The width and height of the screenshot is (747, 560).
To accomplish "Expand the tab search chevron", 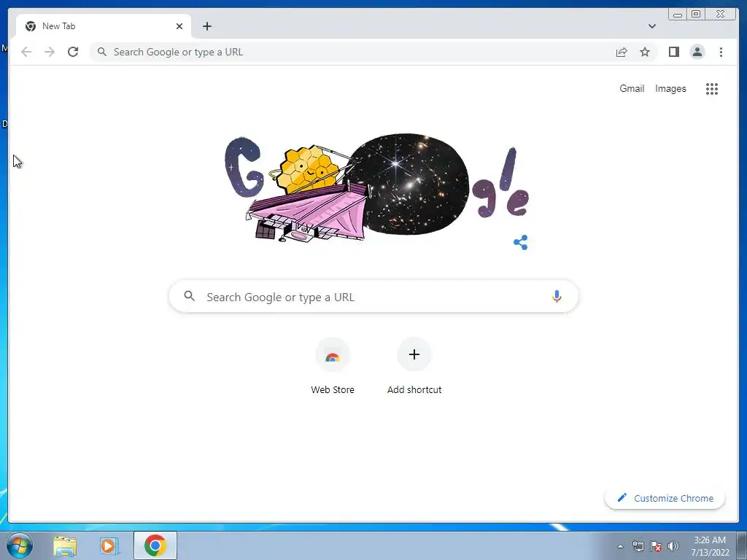I will (x=651, y=26).
